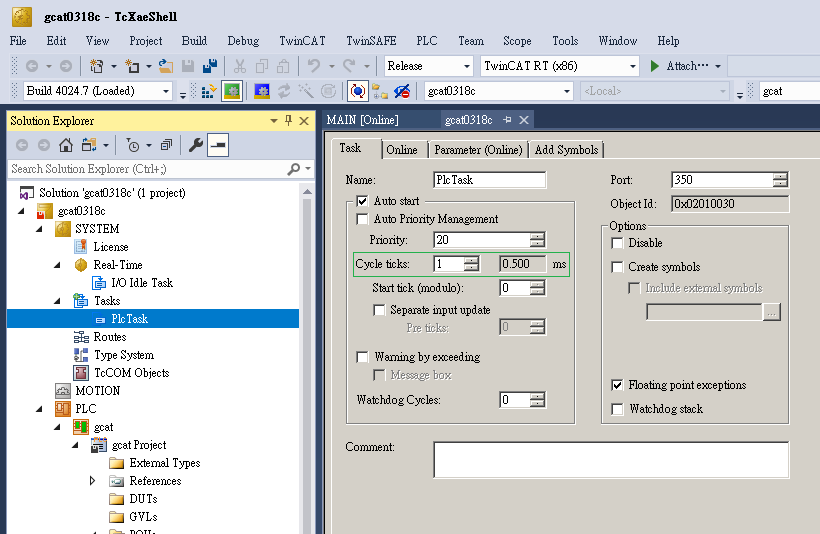820x534 pixels.
Task: Click the Restart TwinCAT in Run Mode icon
Action: tap(231, 91)
